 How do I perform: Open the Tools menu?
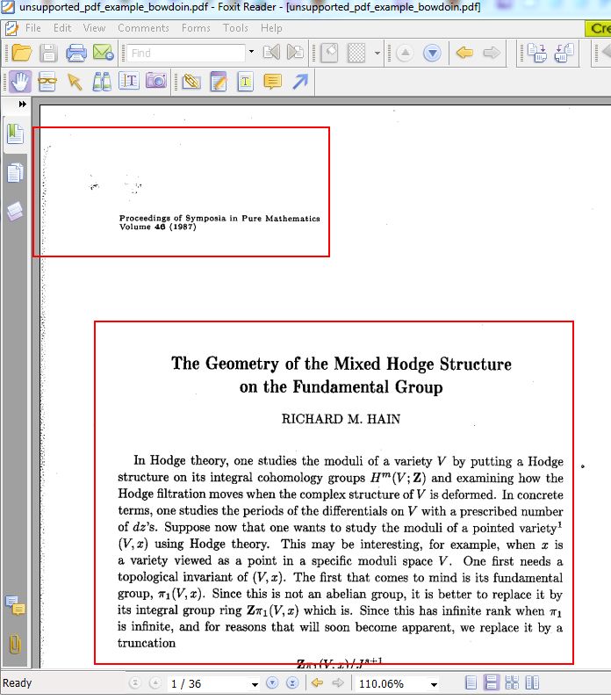pyautogui.click(x=235, y=28)
